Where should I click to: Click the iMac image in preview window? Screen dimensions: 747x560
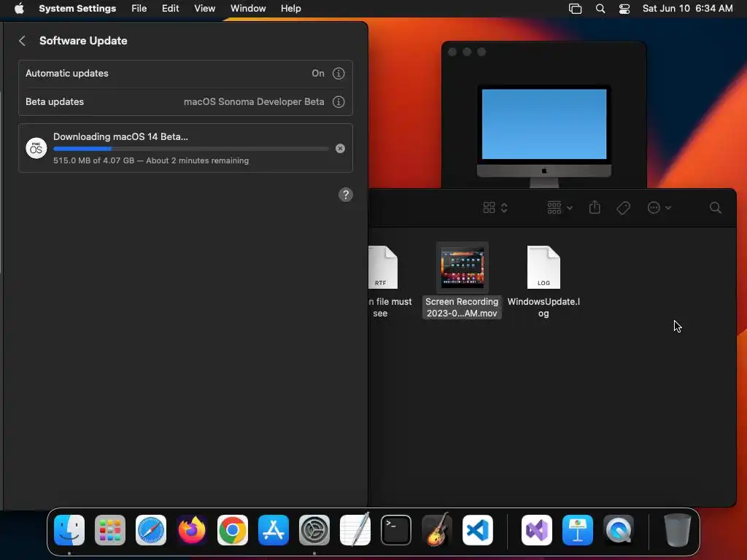point(544,136)
